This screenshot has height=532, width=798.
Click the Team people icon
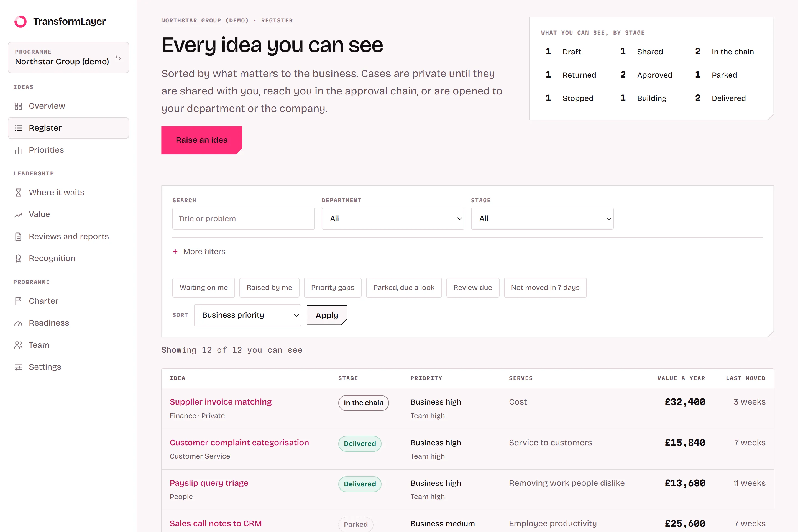pos(18,345)
